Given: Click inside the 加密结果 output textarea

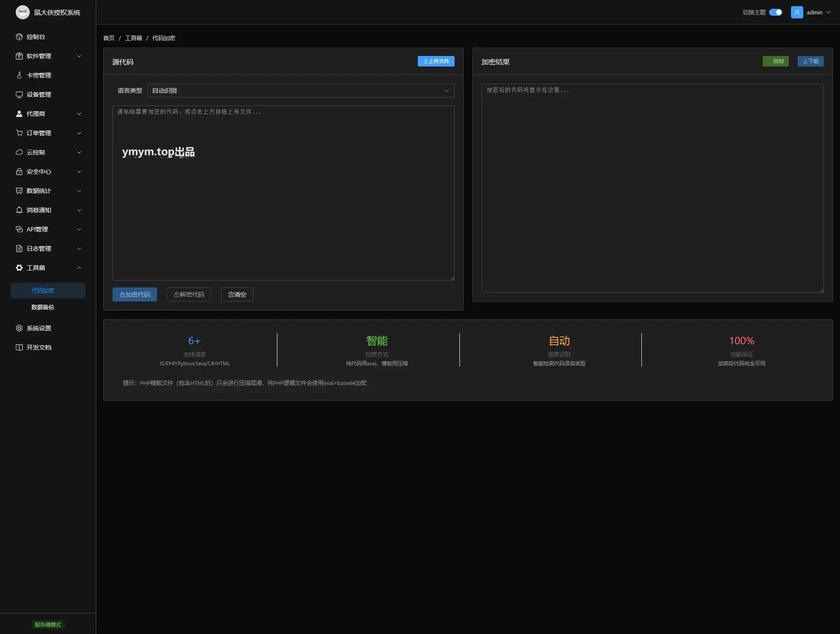Looking at the screenshot, I should (x=653, y=188).
